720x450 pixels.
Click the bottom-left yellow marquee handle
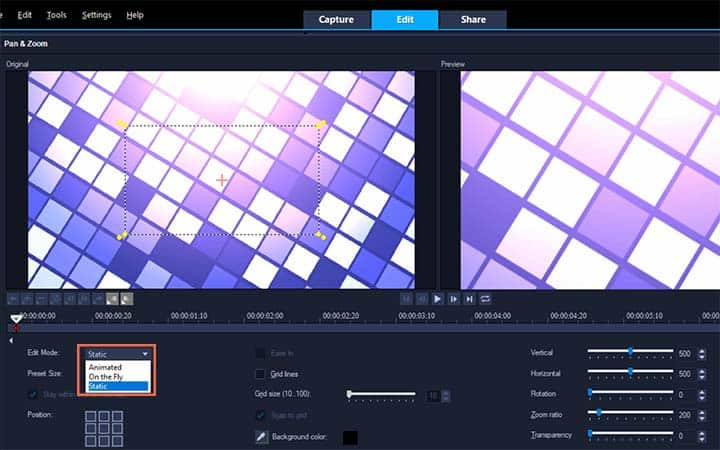pyautogui.click(x=122, y=236)
